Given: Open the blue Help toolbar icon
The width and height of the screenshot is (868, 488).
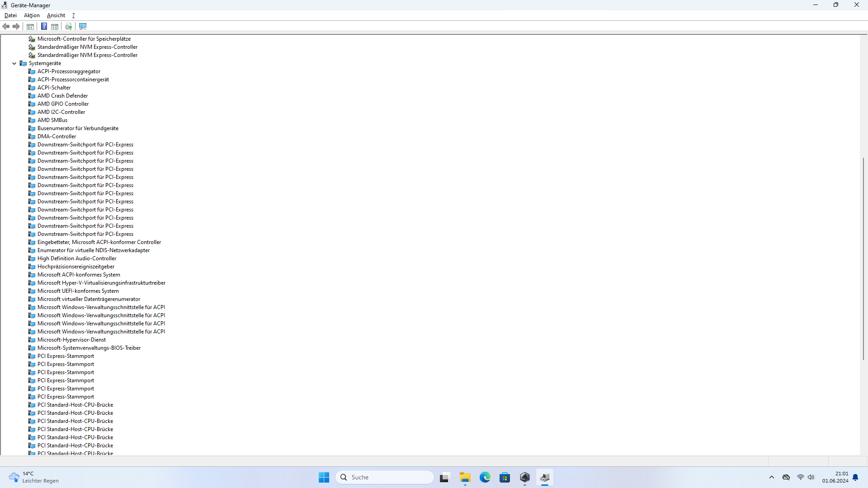Looking at the screenshot, I should point(44,27).
